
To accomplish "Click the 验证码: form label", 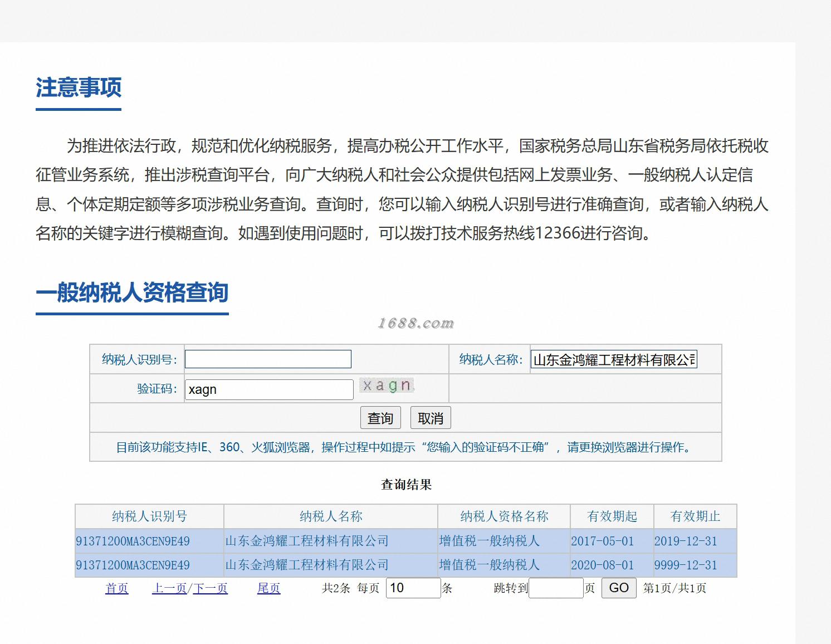I will (x=157, y=389).
